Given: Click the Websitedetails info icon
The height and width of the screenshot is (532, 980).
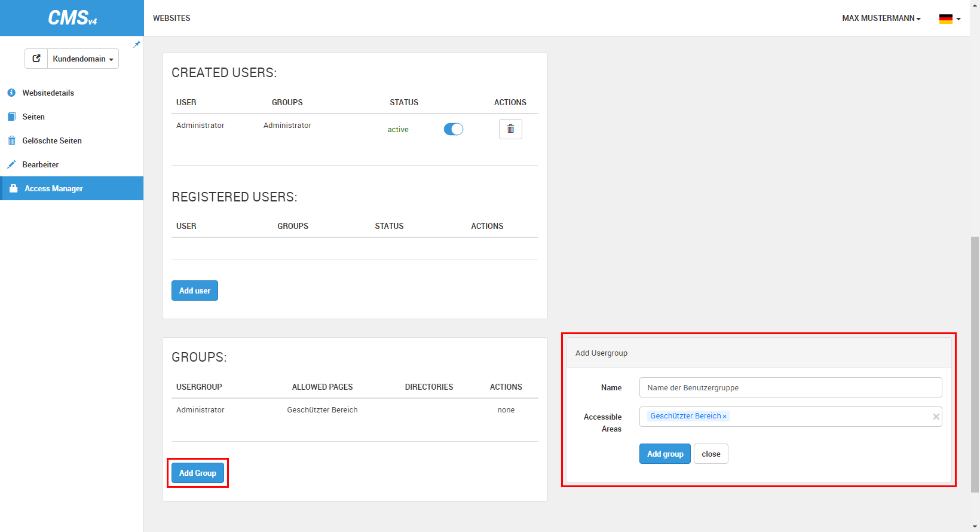Looking at the screenshot, I should coord(11,93).
